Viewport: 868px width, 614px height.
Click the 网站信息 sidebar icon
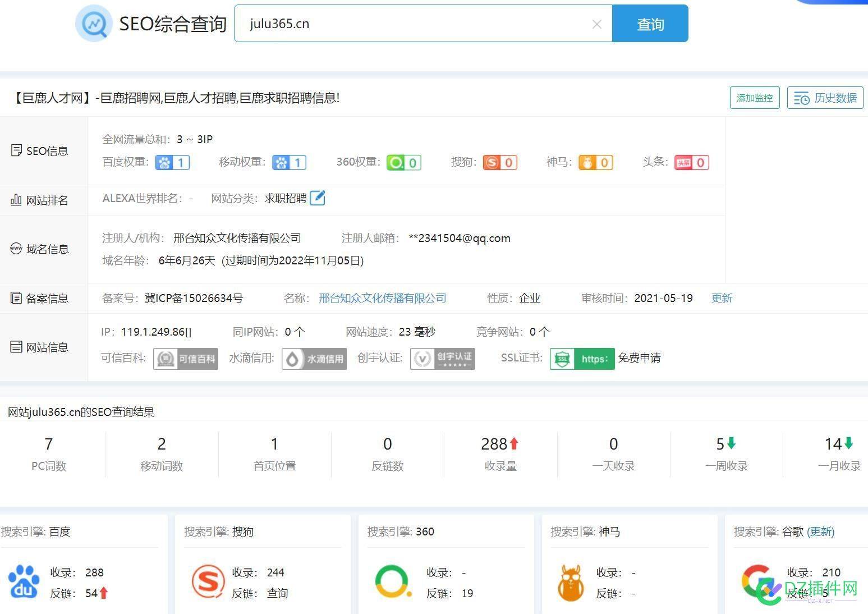(x=16, y=347)
